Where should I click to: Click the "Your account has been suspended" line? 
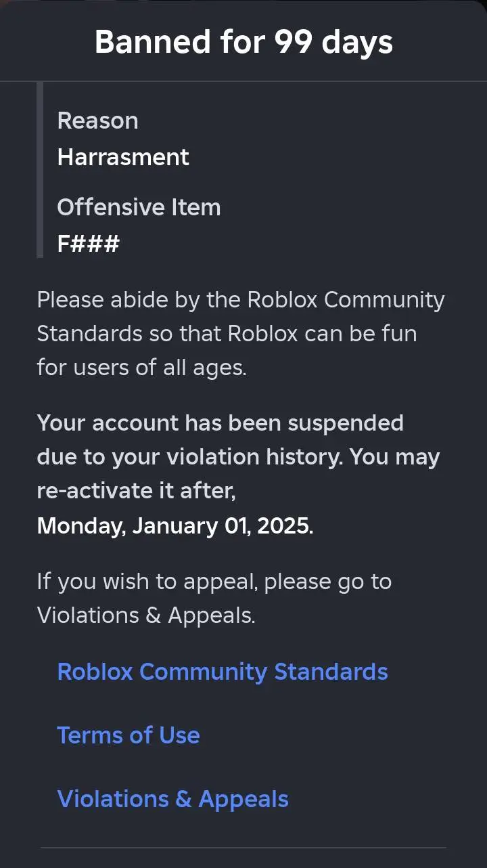(x=220, y=423)
